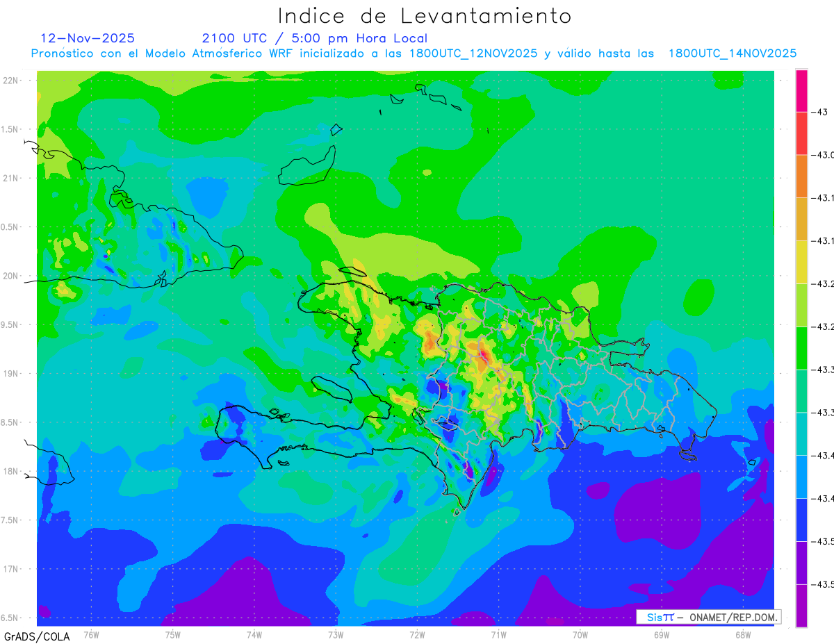The height and width of the screenshot is (644, 834).
Task: Click the '69W' longitude label
Action: 662,634
